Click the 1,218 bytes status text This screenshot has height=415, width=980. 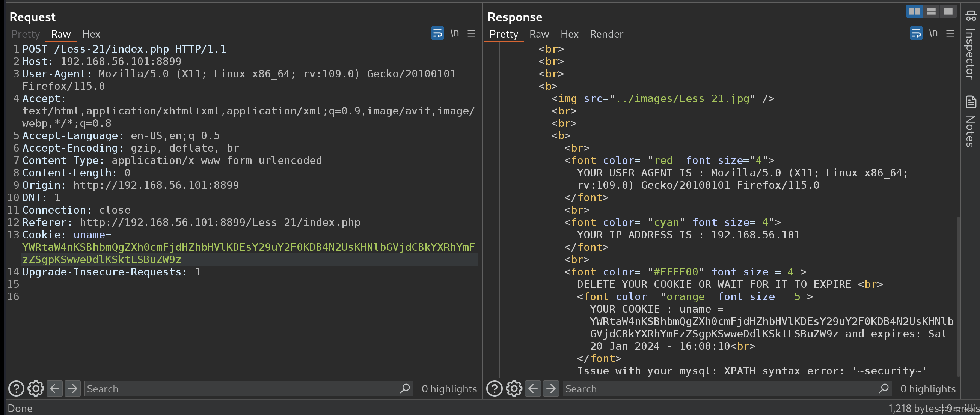click(x=914, y=408)
